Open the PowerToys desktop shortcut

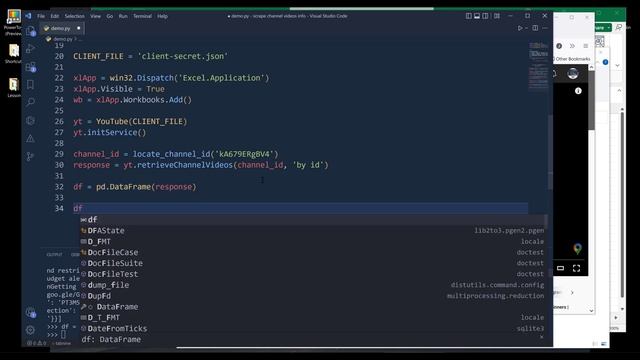point(13,21)
